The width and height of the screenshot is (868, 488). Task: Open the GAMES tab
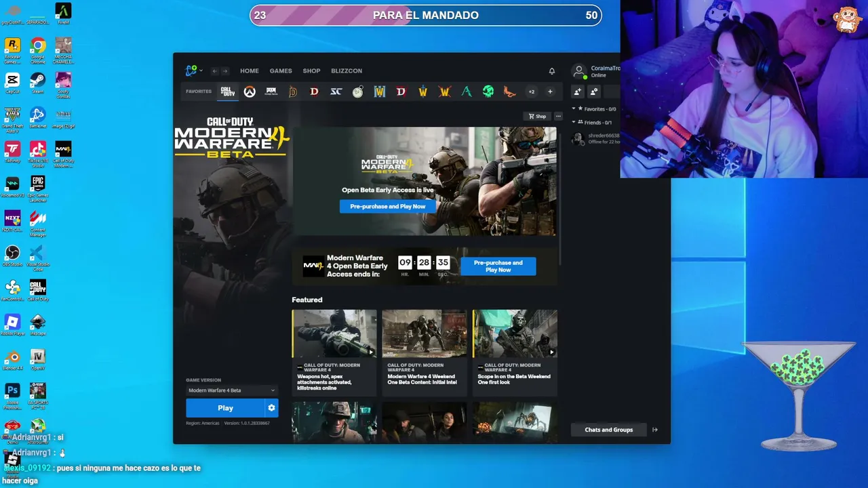281,70
